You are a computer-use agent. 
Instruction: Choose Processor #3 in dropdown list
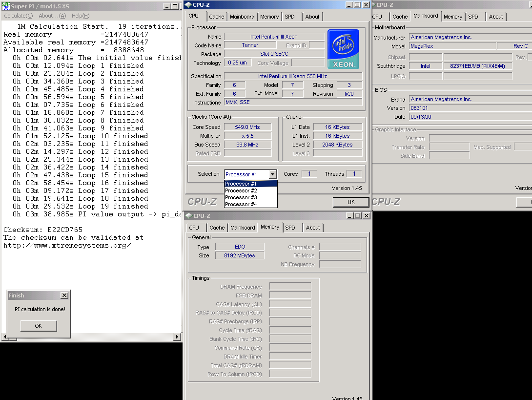(251, 197)
